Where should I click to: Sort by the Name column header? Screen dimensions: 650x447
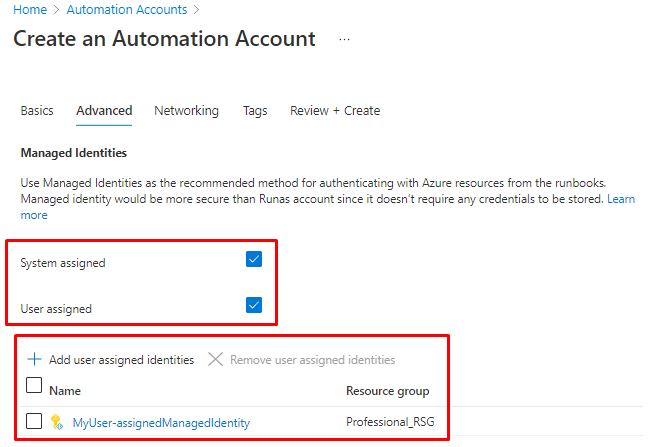pos(65,391)
